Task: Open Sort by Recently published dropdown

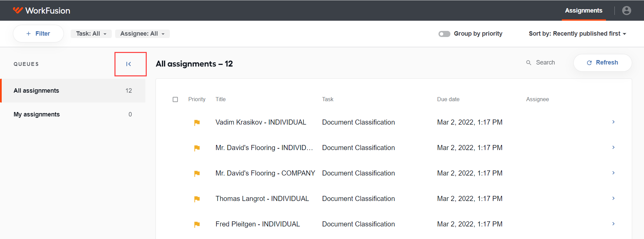Action: (577, 34)
